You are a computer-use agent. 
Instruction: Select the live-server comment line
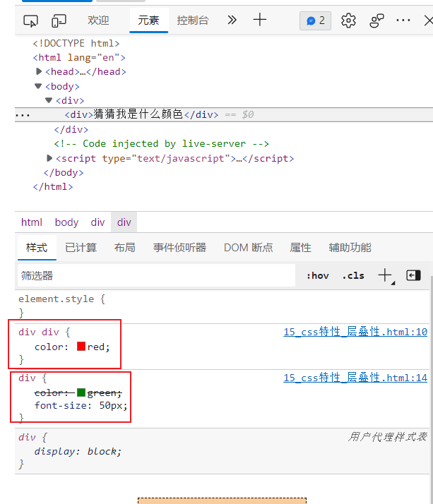161,143
